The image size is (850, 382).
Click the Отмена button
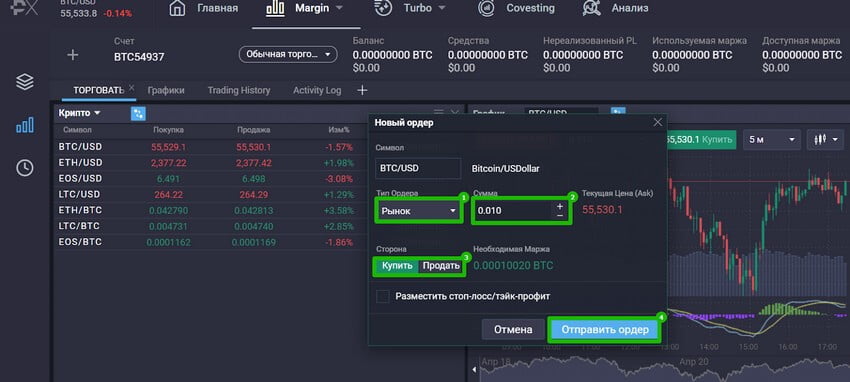[x=513, y=329]
